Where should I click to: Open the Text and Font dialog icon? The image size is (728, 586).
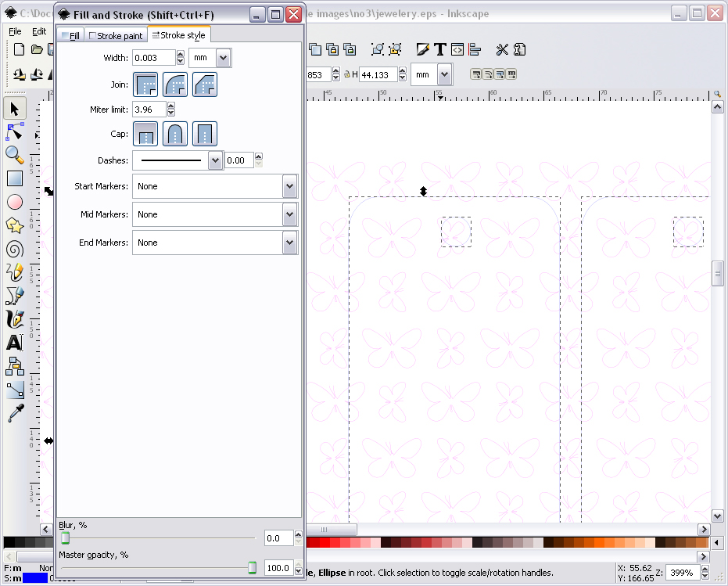click(x=439, y=49)
